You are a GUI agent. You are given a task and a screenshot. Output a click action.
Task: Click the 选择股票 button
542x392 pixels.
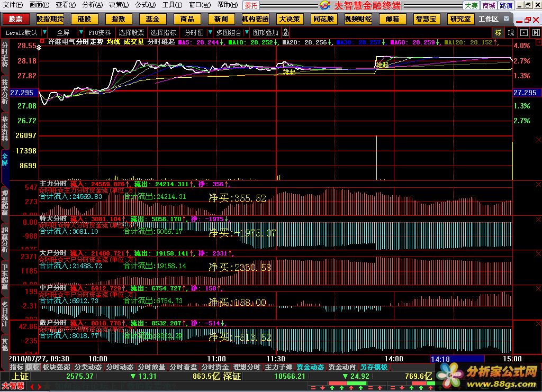131,32
